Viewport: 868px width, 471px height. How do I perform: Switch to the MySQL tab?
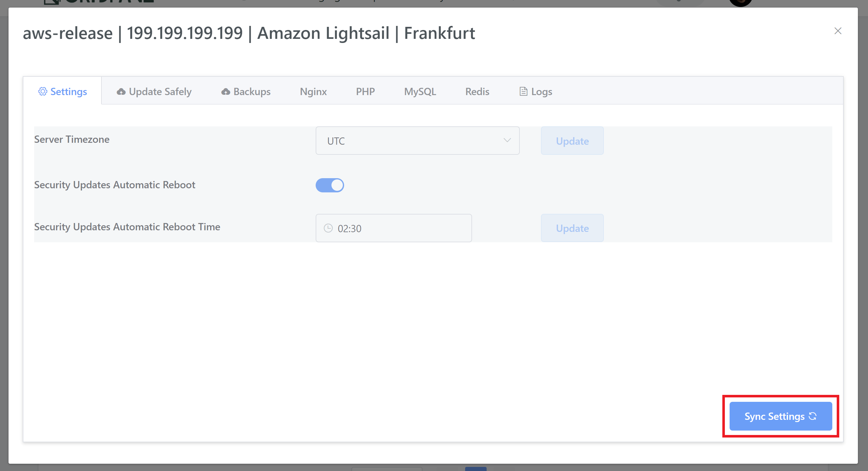click(x=420, y=91)
